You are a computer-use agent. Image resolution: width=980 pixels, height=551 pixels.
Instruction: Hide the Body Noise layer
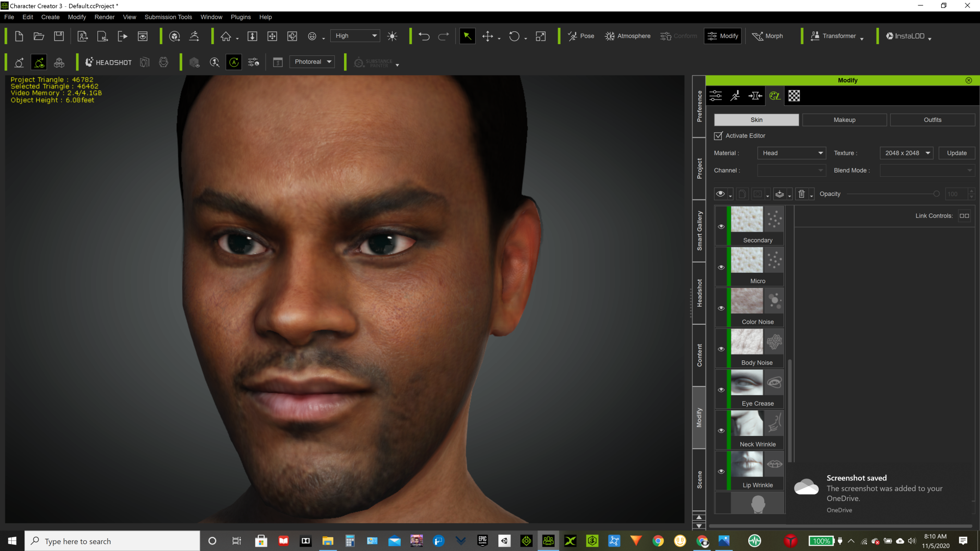[721, 349]
